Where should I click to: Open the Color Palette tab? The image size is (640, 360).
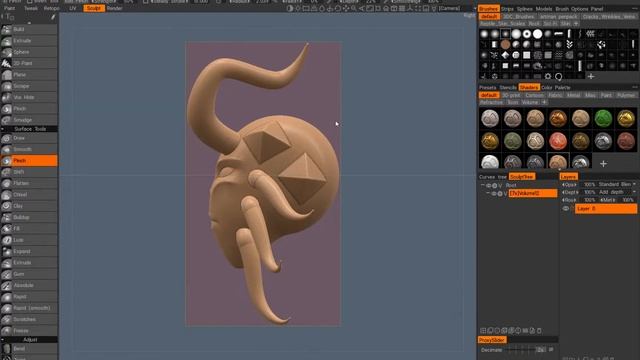pyautogui.click(x=556, y=87)
